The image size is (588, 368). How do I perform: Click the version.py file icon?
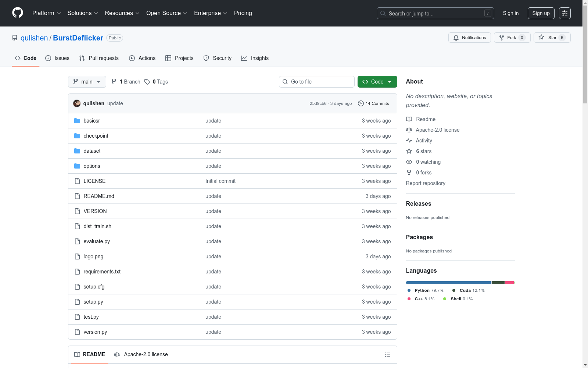77,332
